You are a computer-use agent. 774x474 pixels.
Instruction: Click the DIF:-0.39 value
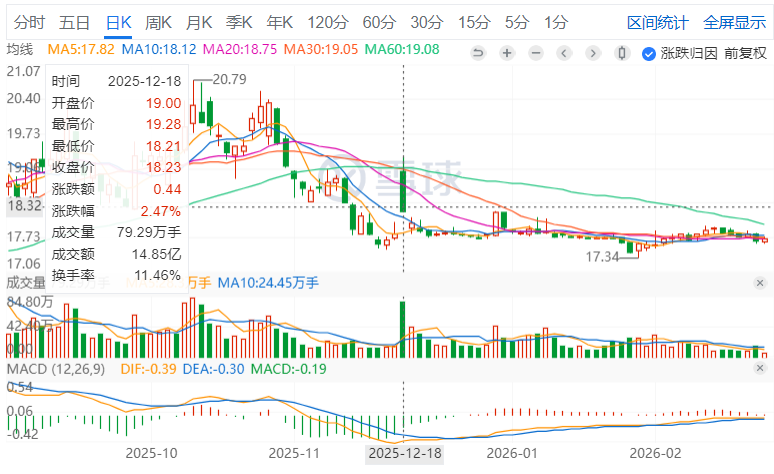tap(148, 369)
